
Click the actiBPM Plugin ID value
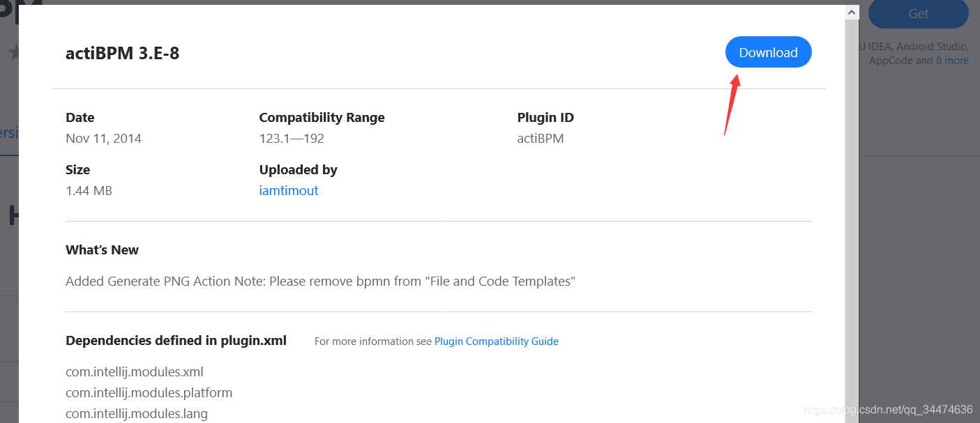(x=541, y=138)
